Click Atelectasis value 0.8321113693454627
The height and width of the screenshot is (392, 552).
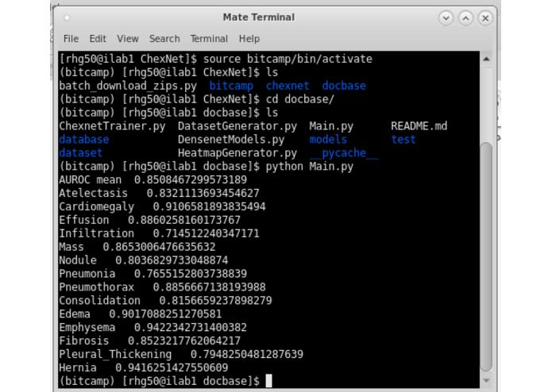(203, 193)
